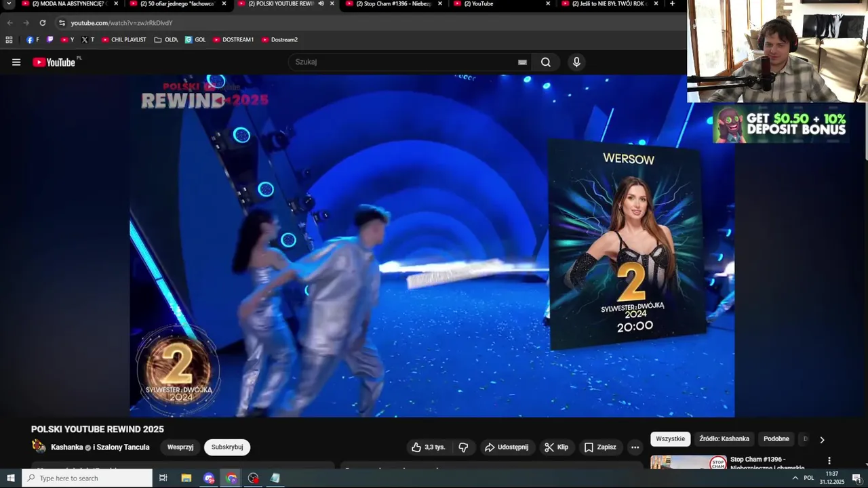Open the Twitch bookmark icon
868x488 pixels.
[x=50, y=40]
